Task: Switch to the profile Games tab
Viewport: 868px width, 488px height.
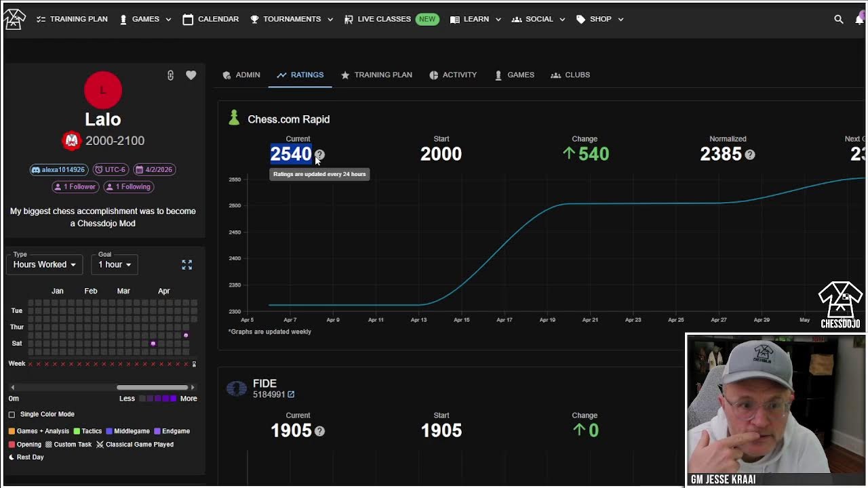Action: click(514, 75)
